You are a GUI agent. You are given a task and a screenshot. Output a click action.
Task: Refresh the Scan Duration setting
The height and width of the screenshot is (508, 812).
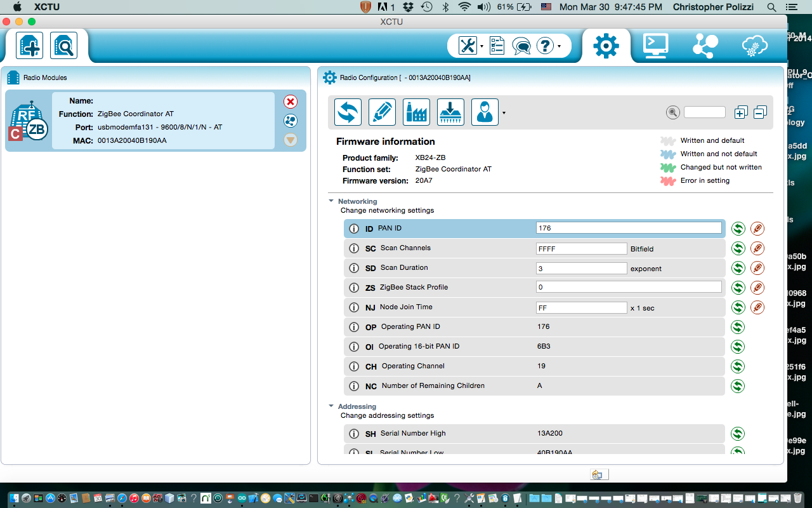click(x=738, y=268)
